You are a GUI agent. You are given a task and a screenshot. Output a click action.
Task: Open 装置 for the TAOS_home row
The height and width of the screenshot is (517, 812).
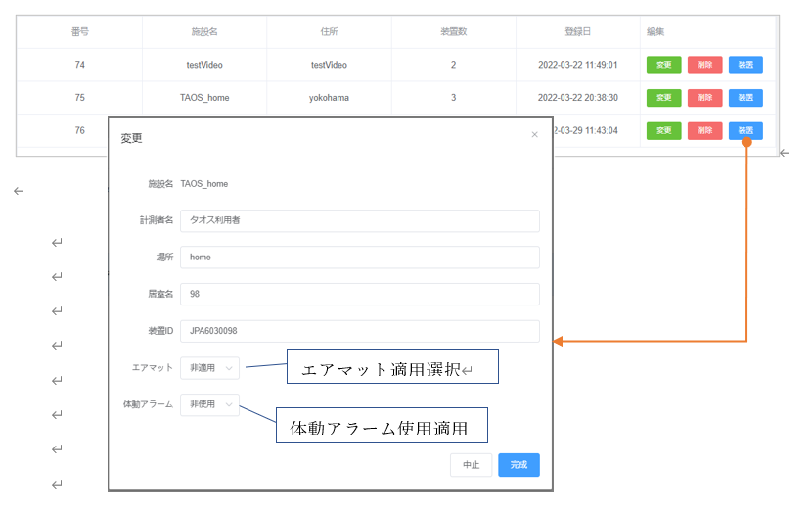click(x=745, y=98)
